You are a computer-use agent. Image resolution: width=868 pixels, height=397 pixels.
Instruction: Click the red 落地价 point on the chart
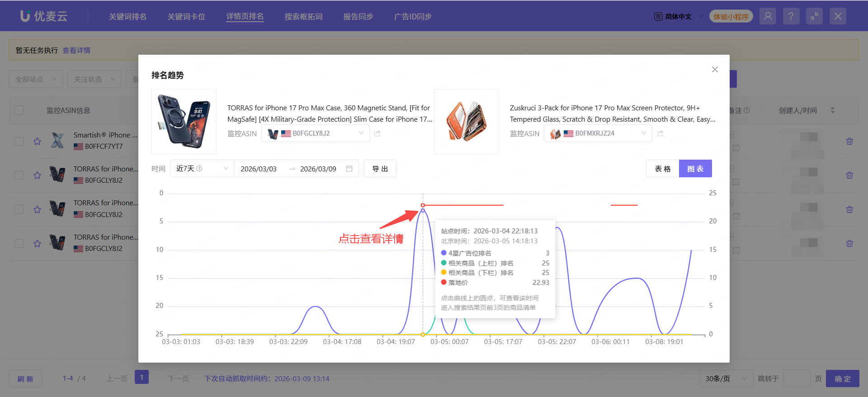click(423, 205)
